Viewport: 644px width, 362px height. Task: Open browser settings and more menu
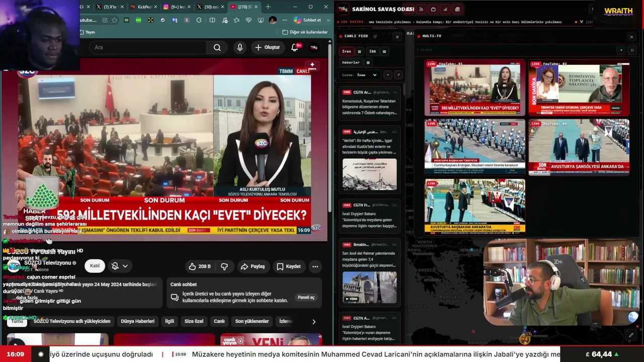pyautogui.click(x=284, y=20)
